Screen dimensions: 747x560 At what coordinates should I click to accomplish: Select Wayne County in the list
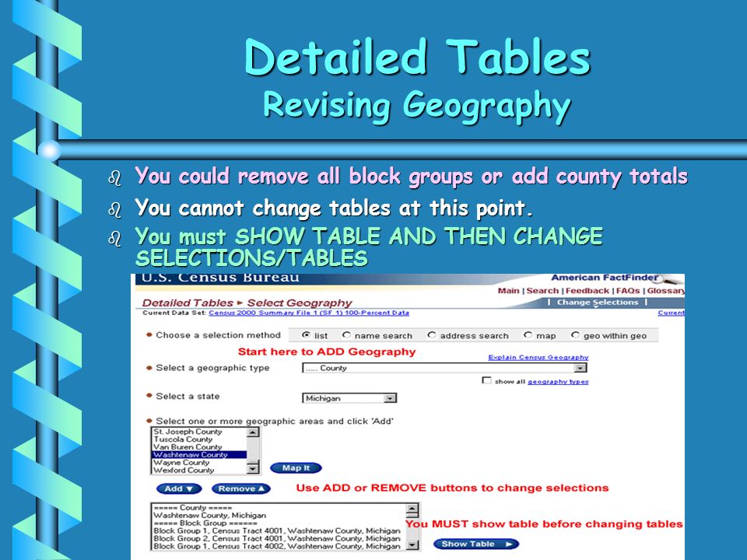[199, 462]
